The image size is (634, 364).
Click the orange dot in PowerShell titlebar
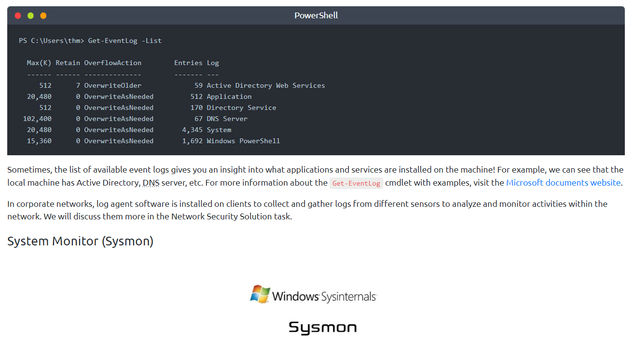coord(43,15)
